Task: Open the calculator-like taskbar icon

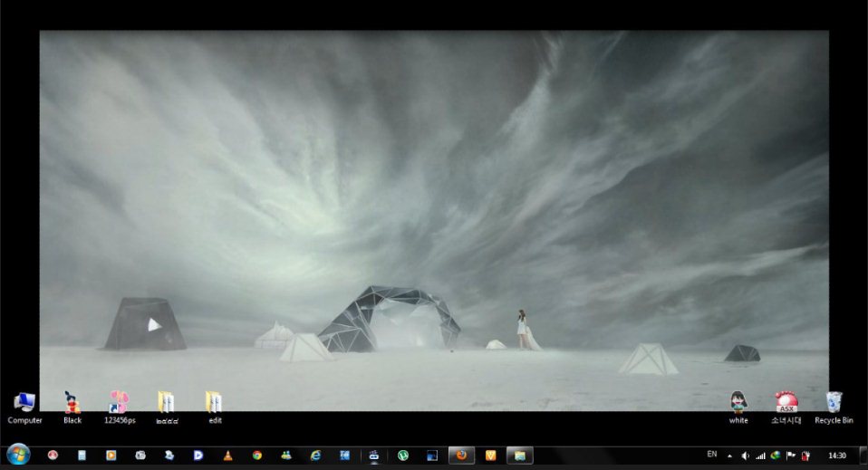Action: click(82, 456)
